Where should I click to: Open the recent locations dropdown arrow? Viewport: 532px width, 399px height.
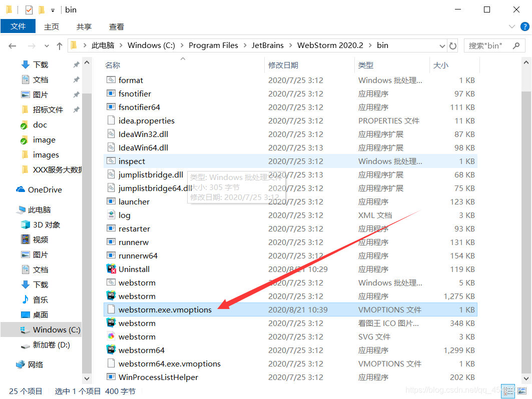(x=47, y=46)
